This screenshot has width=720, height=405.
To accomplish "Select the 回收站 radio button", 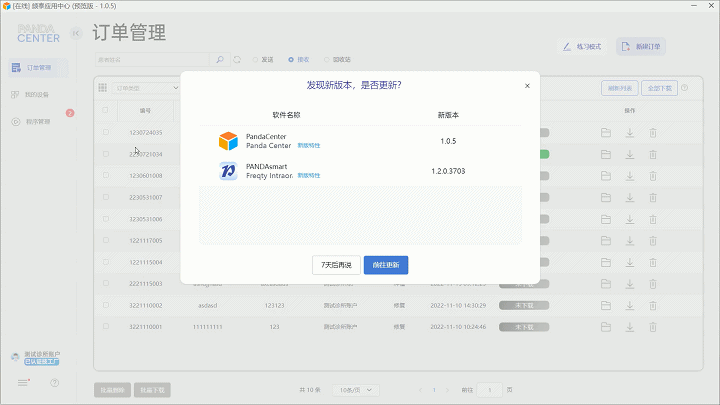I will point(338,60).
